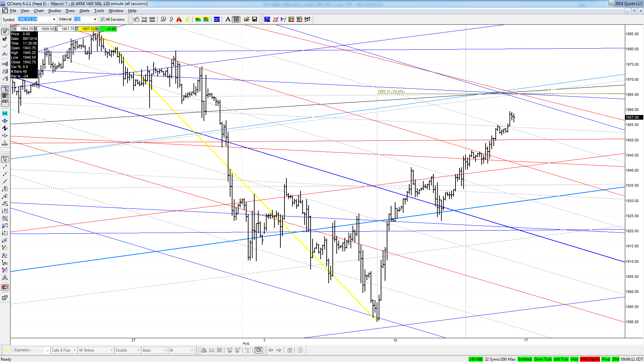Click the Sort icon in the bottom toolbar
The height and width of the screenshot is (362, 644).
pos(248,350)
